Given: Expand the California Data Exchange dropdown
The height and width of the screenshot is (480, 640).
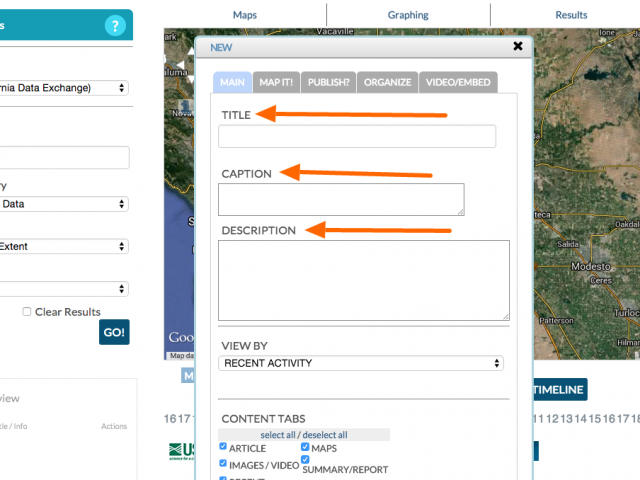Looking at the screenshot, I should 65,88.
